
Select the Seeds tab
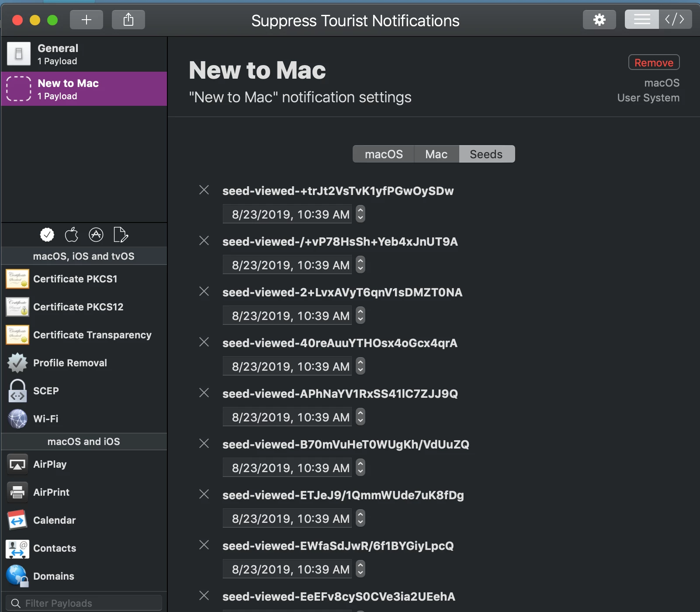point(486,154)
